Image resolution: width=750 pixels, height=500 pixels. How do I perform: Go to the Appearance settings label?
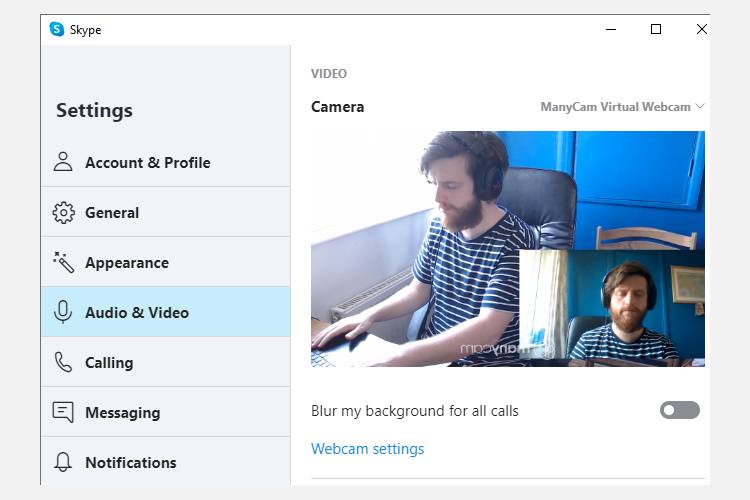pyautogui.click(x=127, y=263)
